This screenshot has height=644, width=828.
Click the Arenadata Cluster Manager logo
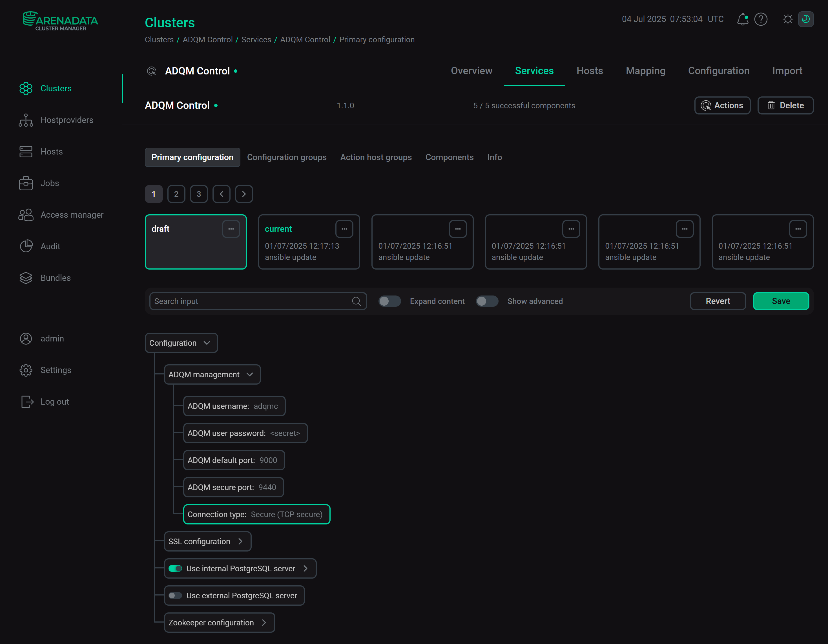pos(60,21)
